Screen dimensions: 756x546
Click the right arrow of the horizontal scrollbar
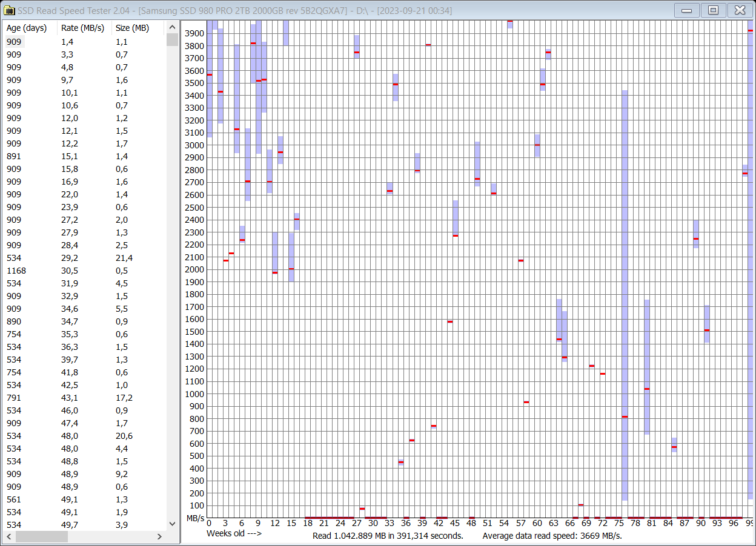pyautogui.click(x=159, y=536)
